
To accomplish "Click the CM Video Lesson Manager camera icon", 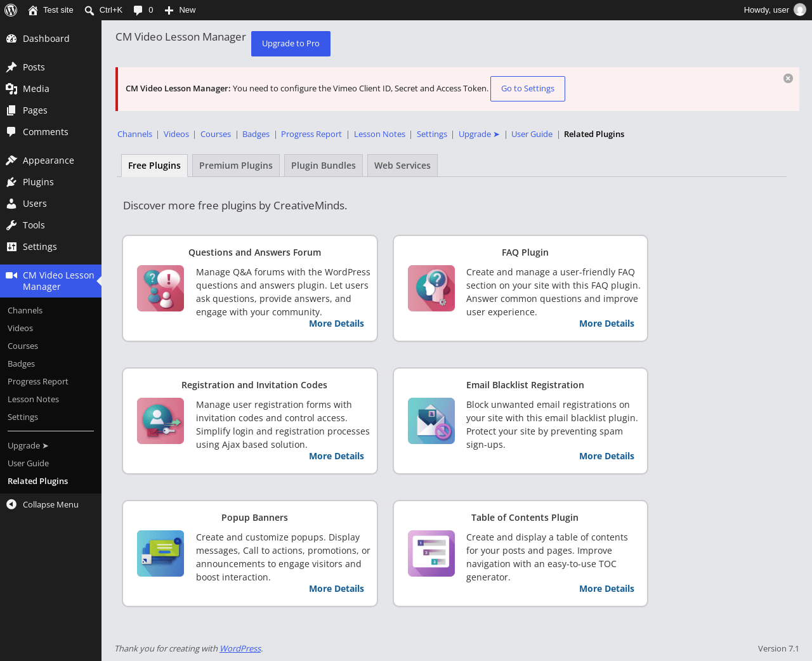I will pos(11,275).
